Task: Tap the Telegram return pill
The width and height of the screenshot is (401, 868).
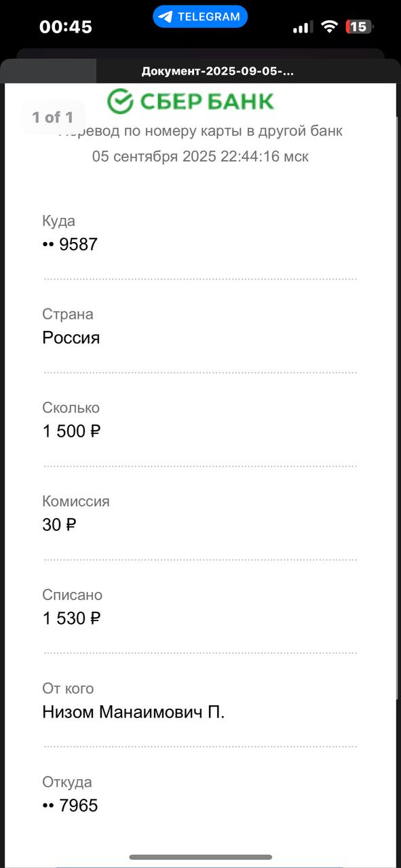Action: (x=200, y=17)
